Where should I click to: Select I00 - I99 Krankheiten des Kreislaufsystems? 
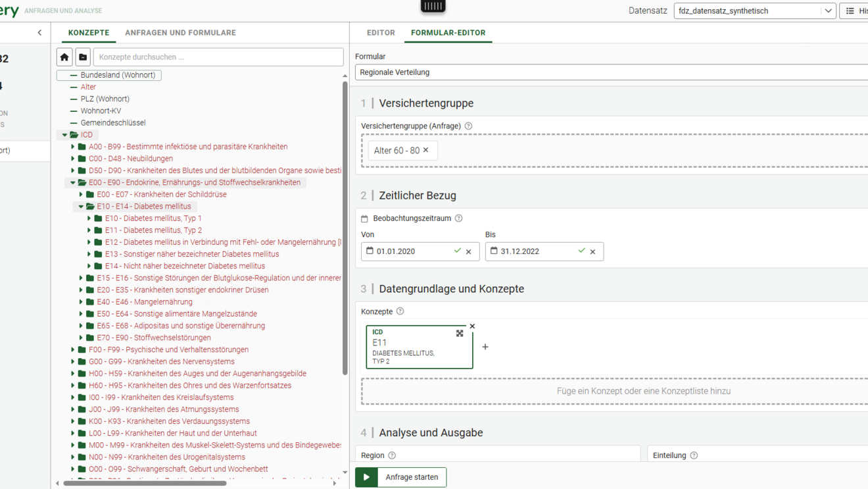pos(161,398)
